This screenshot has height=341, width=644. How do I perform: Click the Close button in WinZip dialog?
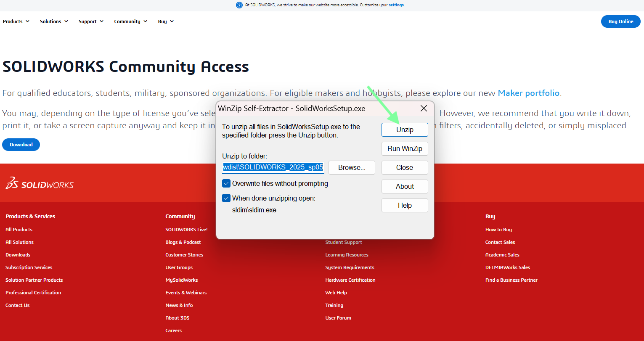pos(405,167)
